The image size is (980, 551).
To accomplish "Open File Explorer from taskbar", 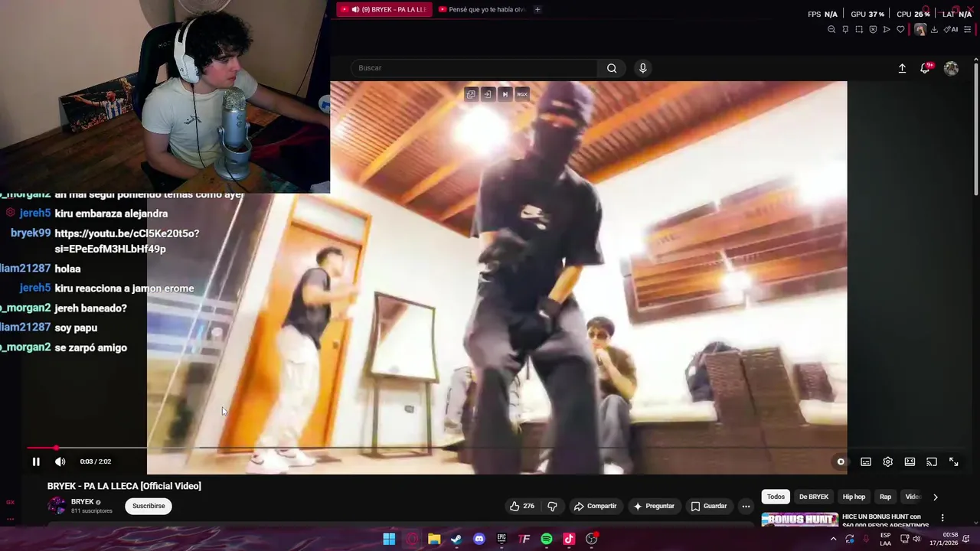I will click(434, 539).
